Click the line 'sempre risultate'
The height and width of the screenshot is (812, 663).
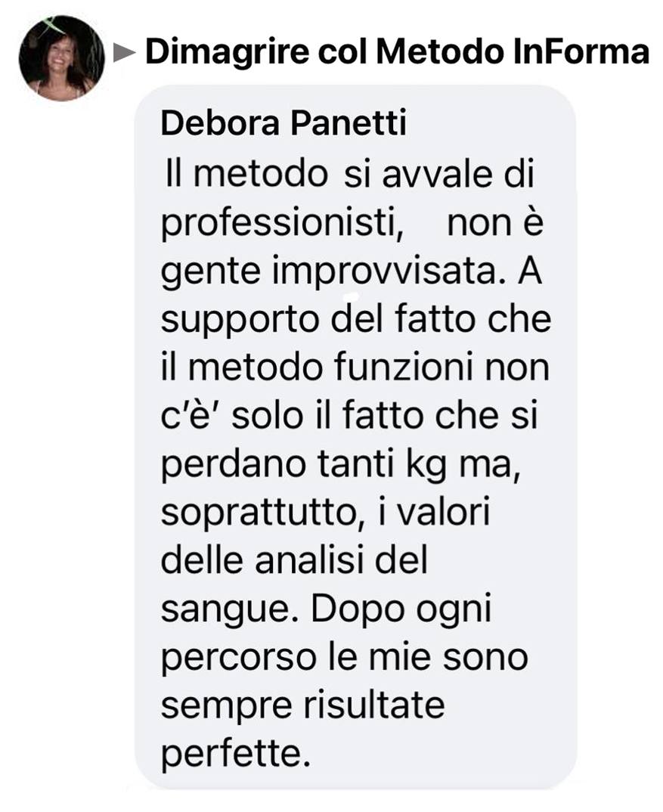[303, 706]
